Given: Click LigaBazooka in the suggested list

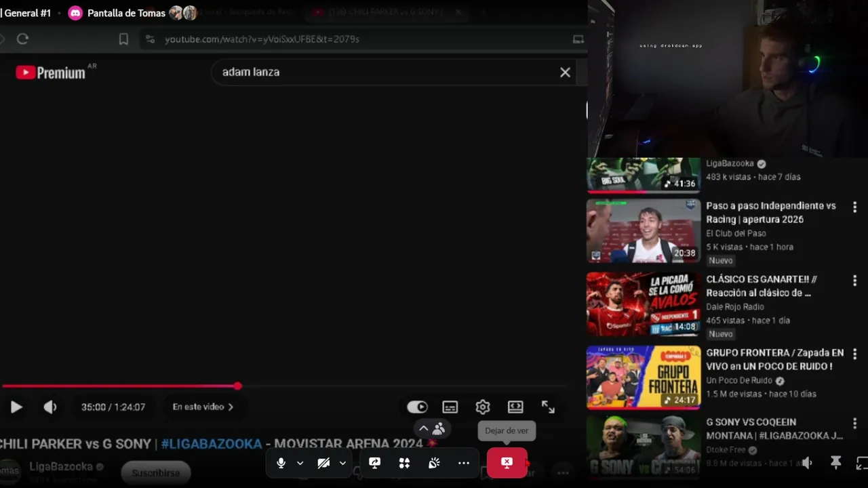Looking at the screenshot, I should (x=730, y=163).
